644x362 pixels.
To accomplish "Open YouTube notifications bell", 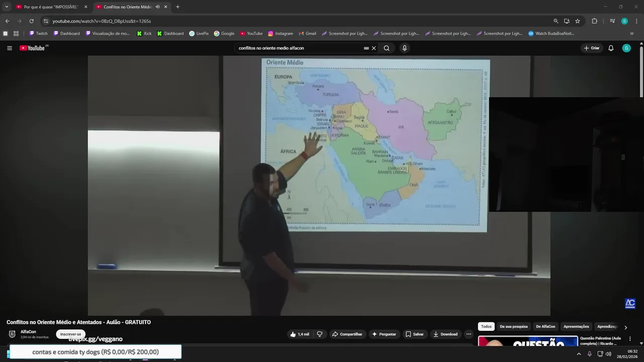I will coord(611,48).
